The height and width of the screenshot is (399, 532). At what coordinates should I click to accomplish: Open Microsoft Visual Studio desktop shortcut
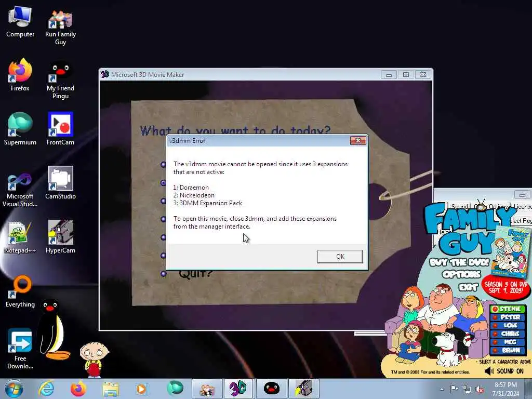tap(20, 190)
